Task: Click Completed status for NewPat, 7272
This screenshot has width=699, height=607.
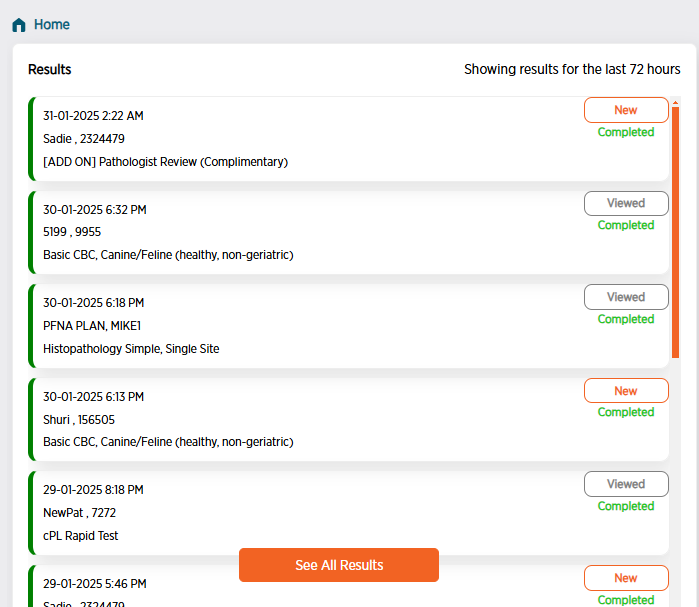Action: click(x=626, y=506)
